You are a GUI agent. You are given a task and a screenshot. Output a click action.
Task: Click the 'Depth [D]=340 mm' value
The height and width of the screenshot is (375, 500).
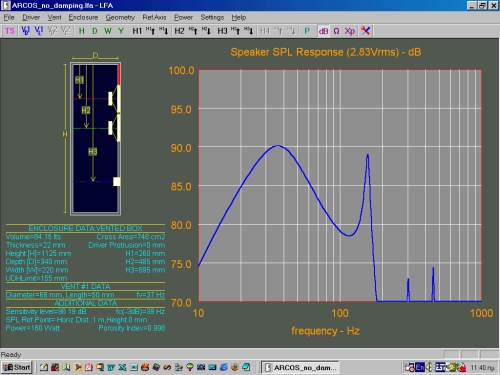coord(36,262)
